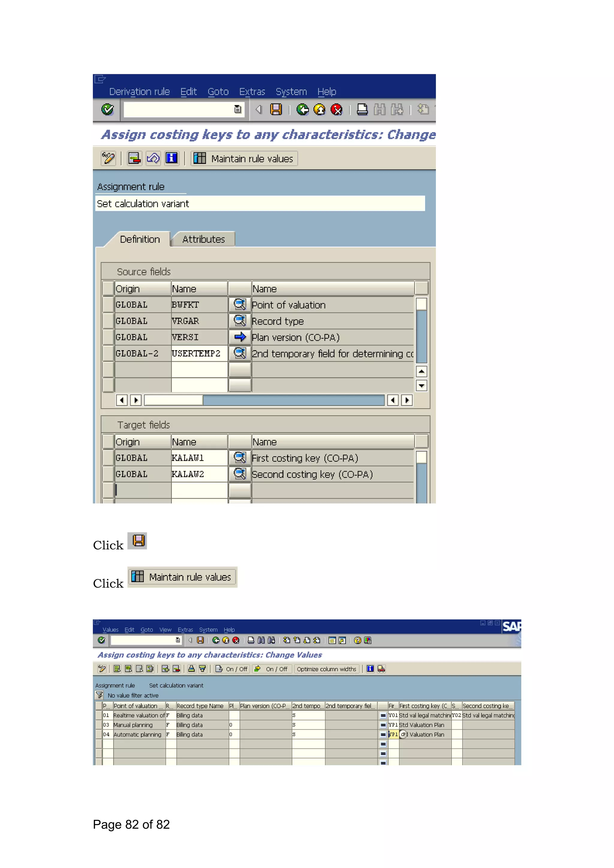Open the command field history dropdown
The image size is (614, 868).
[237, 110]
